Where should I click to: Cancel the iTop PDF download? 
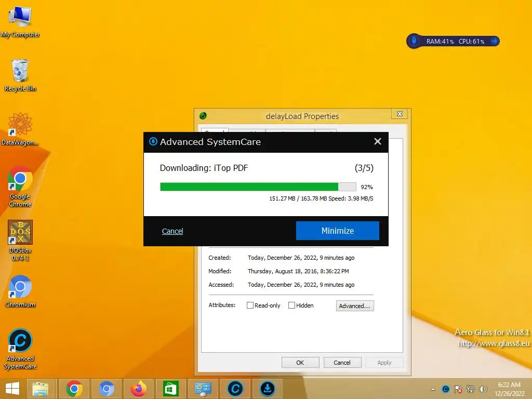(172, 231)
